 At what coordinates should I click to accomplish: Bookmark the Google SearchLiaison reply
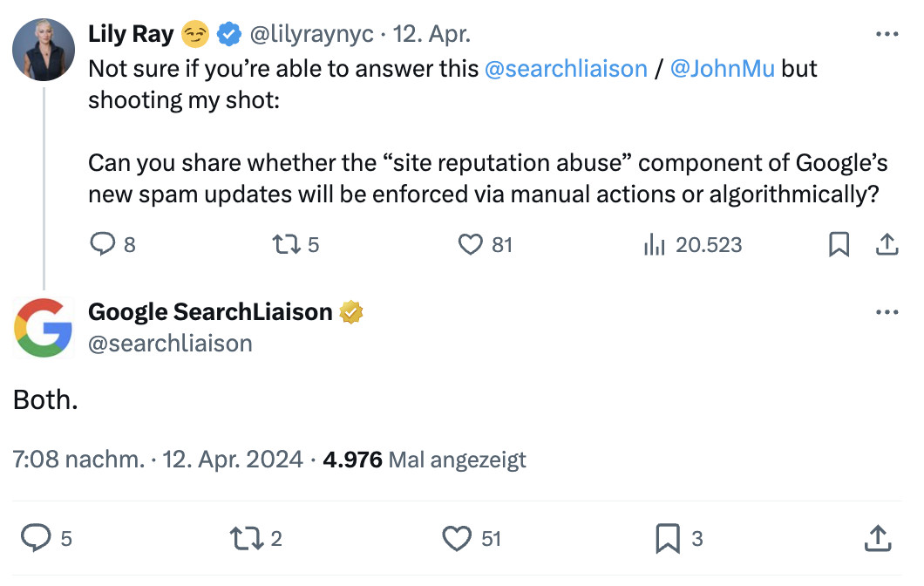[x=667, y=538]
